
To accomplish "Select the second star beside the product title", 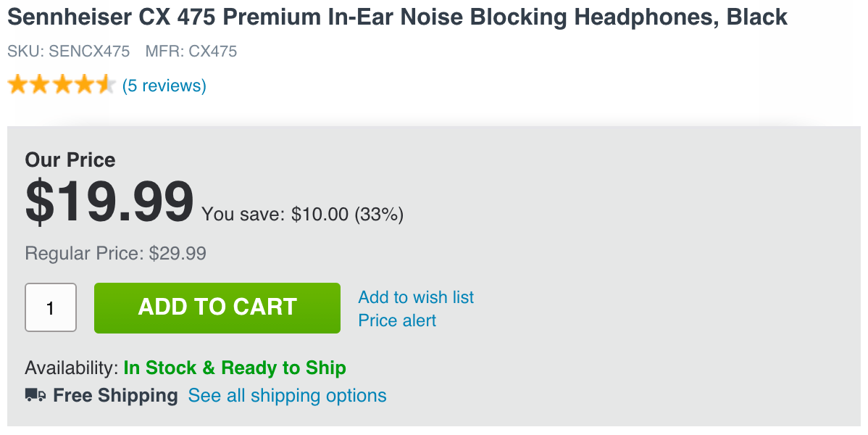I will (x=40, y=83).
